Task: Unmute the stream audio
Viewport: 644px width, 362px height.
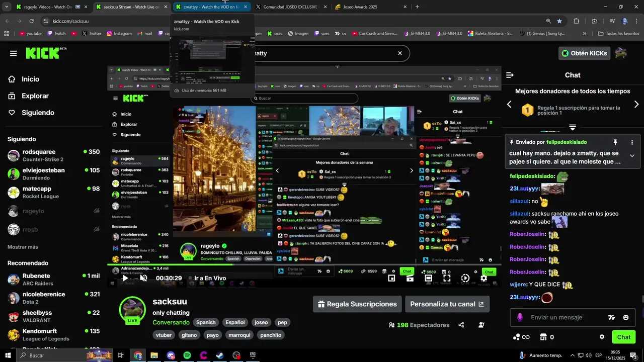Action: tap(143, 278)
